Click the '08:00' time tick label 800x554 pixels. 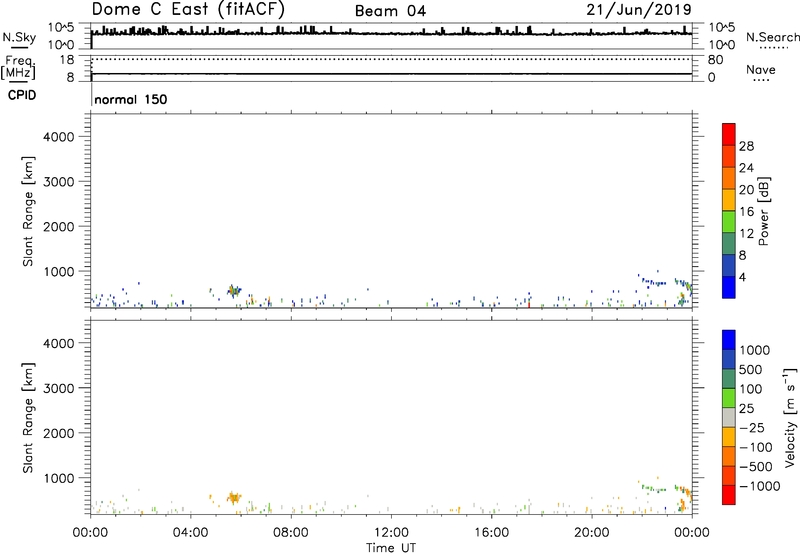click(291, 533)
